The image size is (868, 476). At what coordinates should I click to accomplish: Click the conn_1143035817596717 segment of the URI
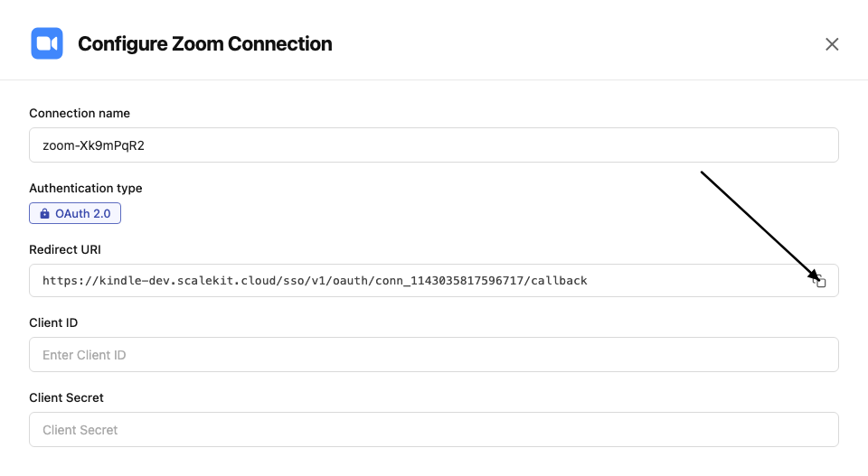tap(450, 281)
